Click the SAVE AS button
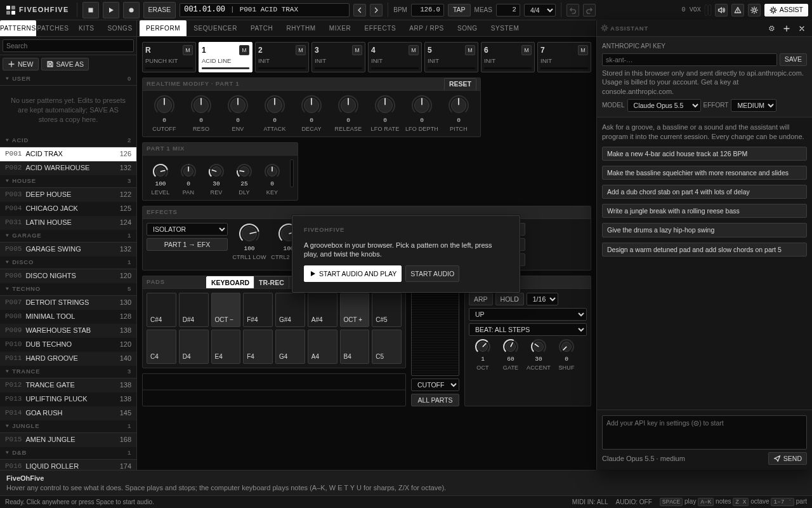 tap(65, 64)
